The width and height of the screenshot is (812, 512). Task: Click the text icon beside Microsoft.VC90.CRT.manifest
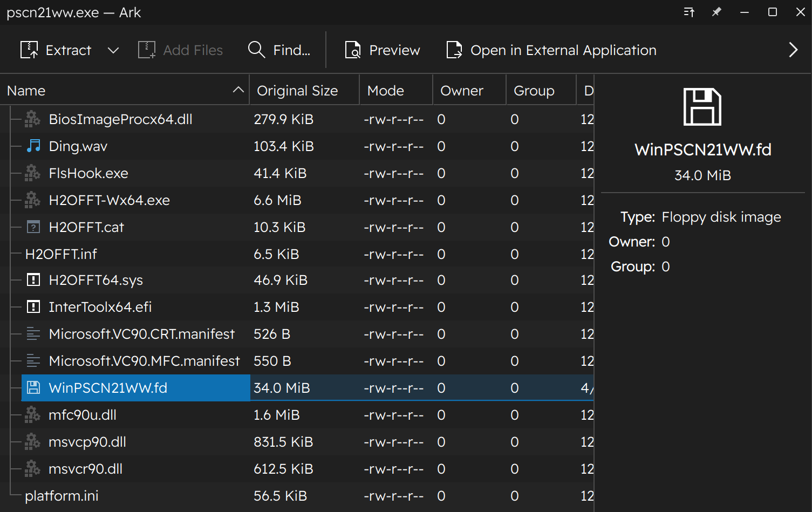pos(33,334)
